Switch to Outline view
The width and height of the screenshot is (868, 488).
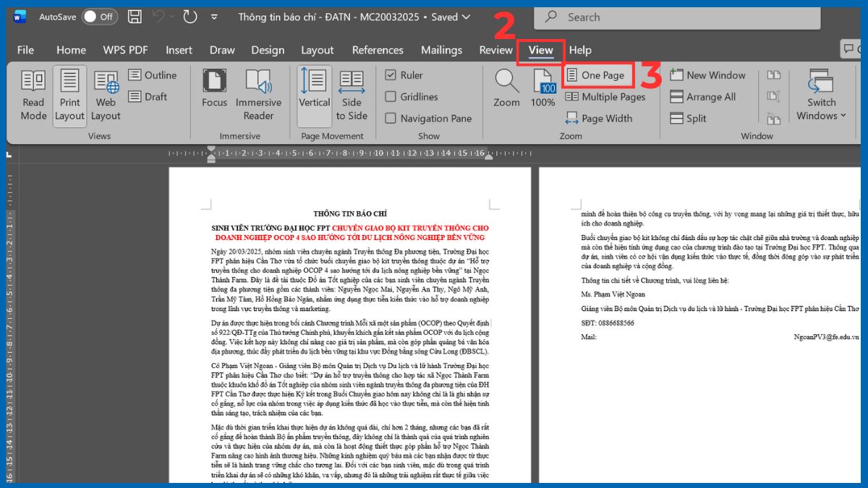coord(153,74)
